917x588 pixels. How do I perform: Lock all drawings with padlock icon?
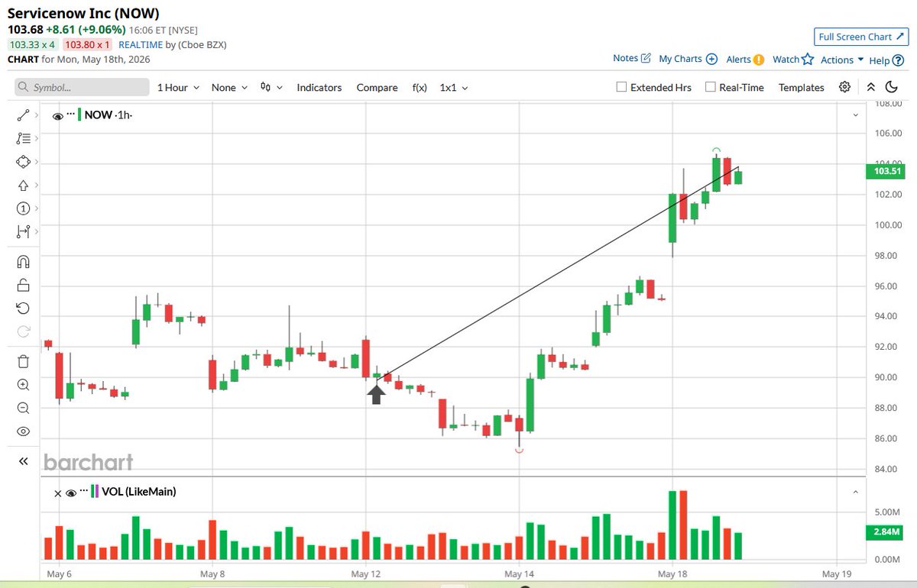[23, 286]
